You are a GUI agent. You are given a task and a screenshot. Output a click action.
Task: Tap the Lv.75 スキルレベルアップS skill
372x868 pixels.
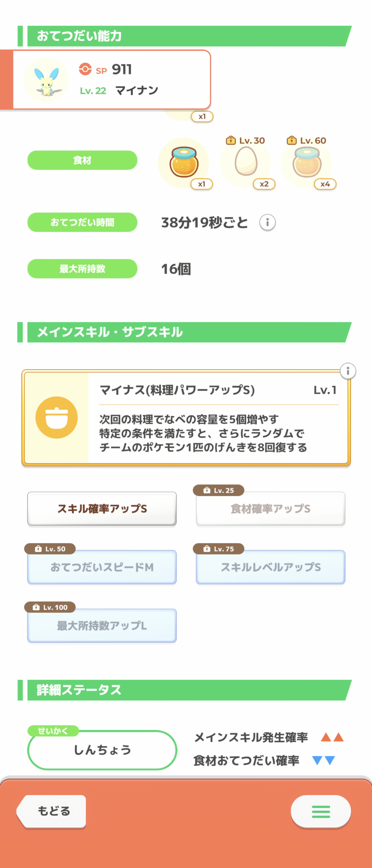270,567
